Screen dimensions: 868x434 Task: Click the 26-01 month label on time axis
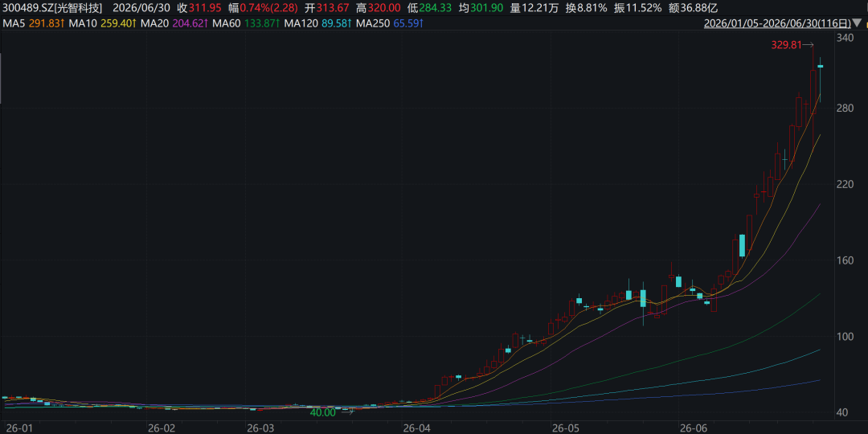coord(19,428)
